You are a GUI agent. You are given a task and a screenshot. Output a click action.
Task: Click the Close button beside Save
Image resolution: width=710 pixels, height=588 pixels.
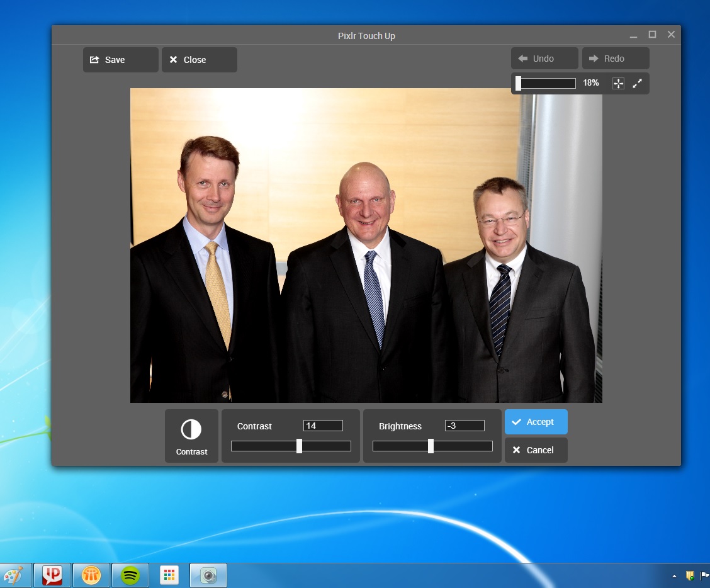[x=199, y=60]
